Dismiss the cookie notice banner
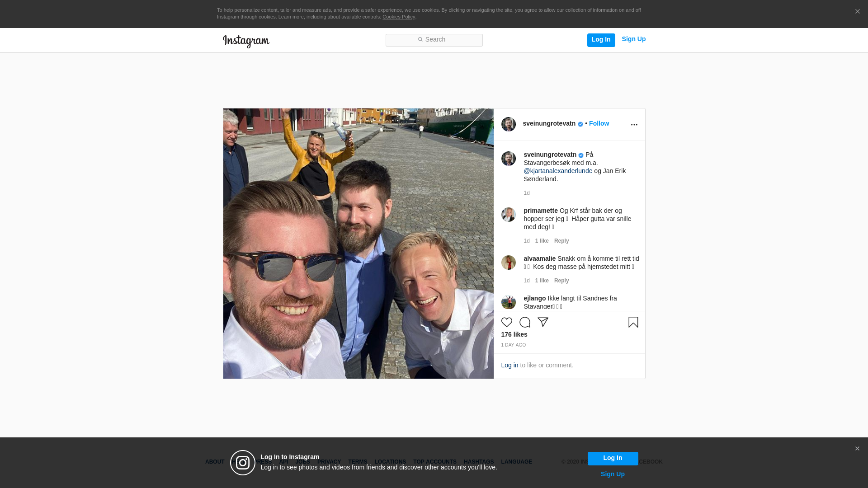 (857, 12)
